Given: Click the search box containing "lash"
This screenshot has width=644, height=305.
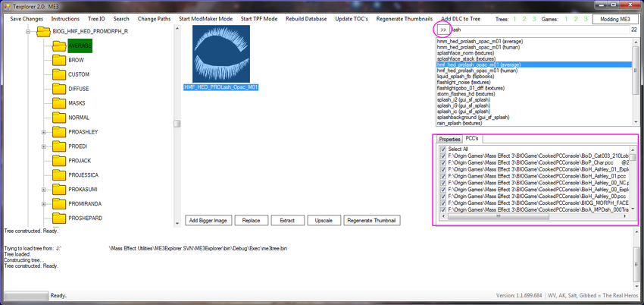Looking at the screenshot, I should coord(539,30).
